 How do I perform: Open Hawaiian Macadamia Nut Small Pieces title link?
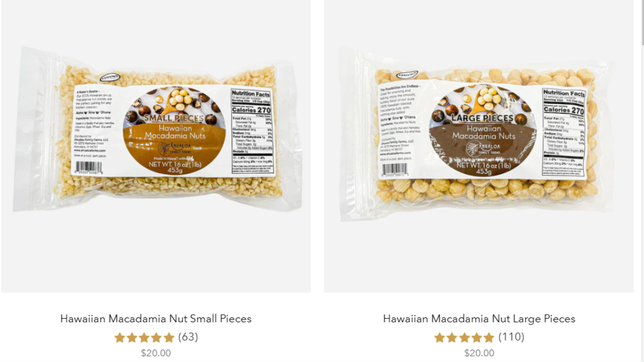coord(156,319)
